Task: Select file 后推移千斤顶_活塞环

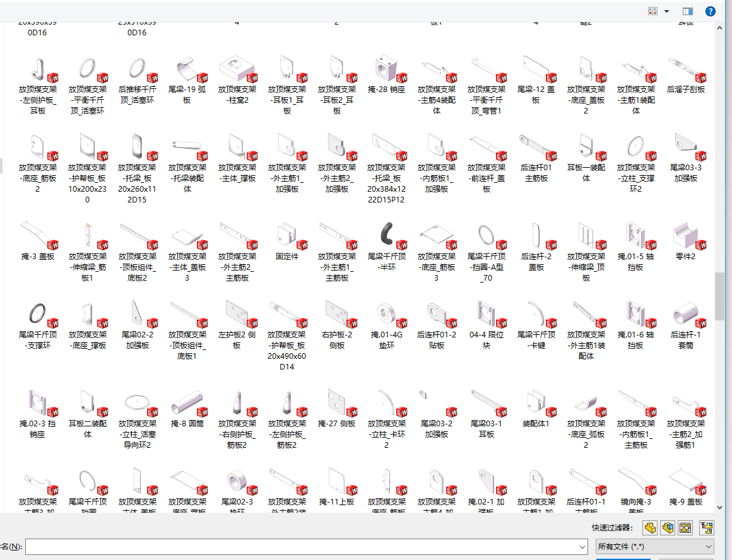Action: [138, 80]
